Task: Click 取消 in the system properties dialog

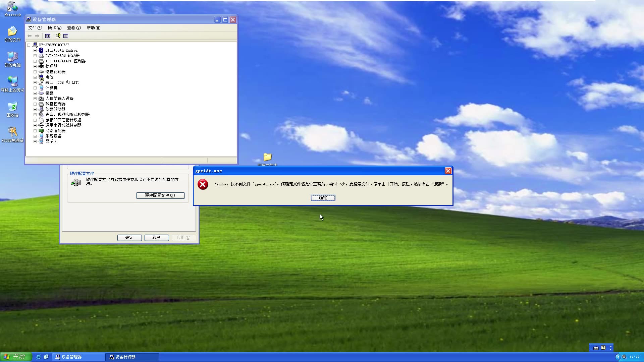Action: (x=156, y=238)
